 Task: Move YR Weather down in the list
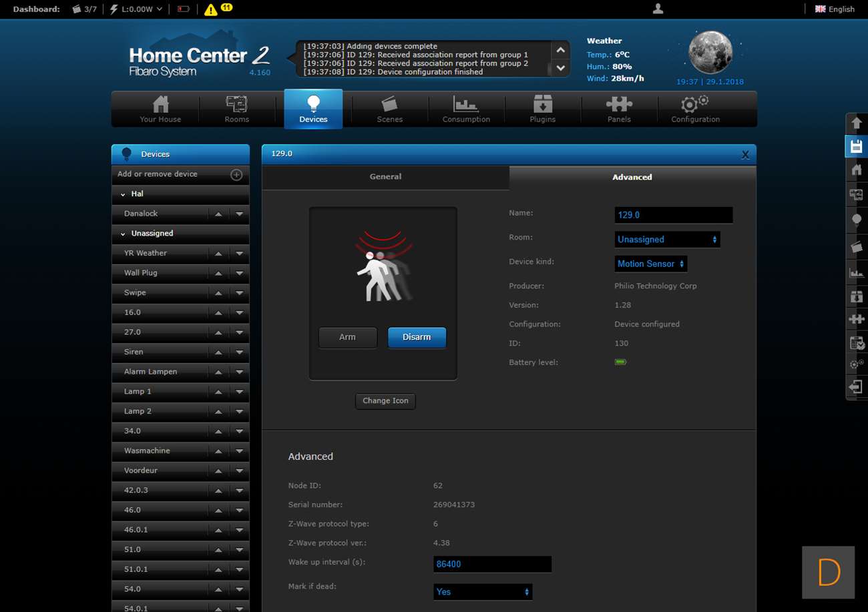[239, 254]
